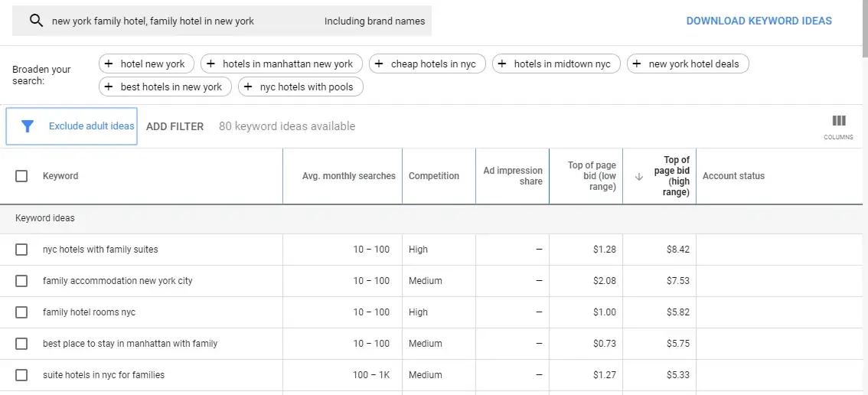Tick 'suite hotels in nyc for families' checkbox
Screen dimensions: 868x395
[21, 375]
